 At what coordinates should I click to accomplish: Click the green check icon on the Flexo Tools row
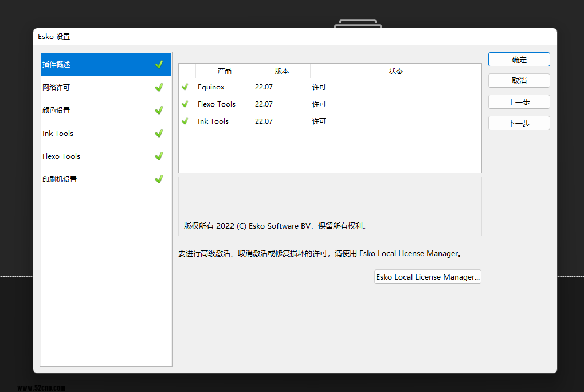coord(185,104)
